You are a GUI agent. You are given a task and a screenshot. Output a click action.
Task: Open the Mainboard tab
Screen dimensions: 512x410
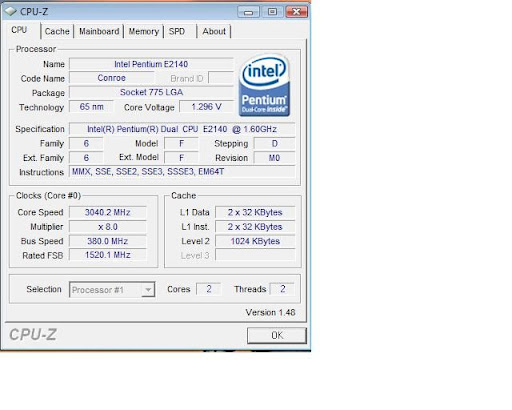coord(99,31)
